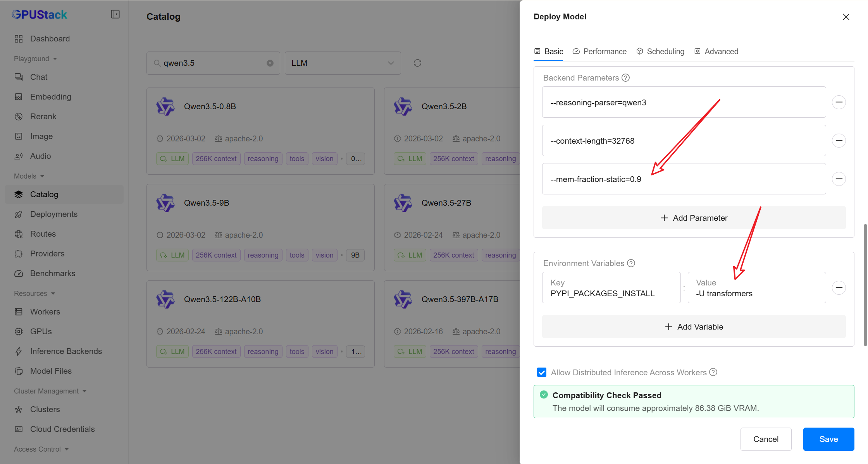Click the catalog refresh icon
868x464 pixels.
pos(417,63)
